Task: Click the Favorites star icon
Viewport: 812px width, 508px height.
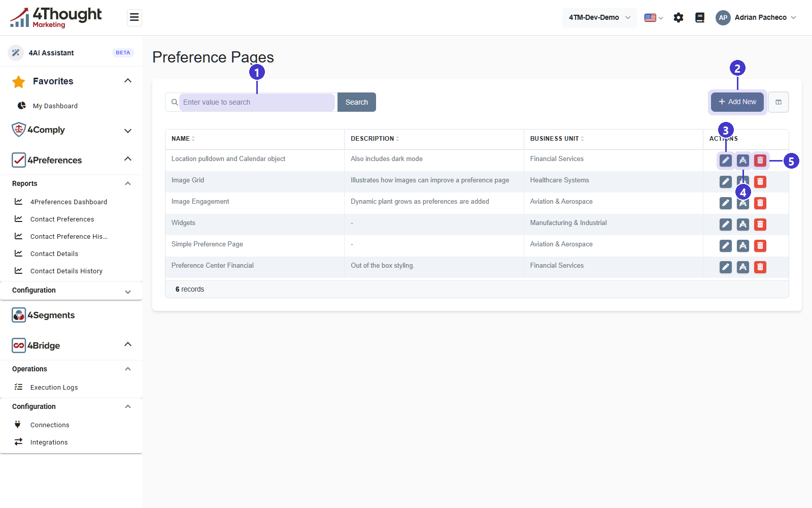Action: [x=19, y=81]
